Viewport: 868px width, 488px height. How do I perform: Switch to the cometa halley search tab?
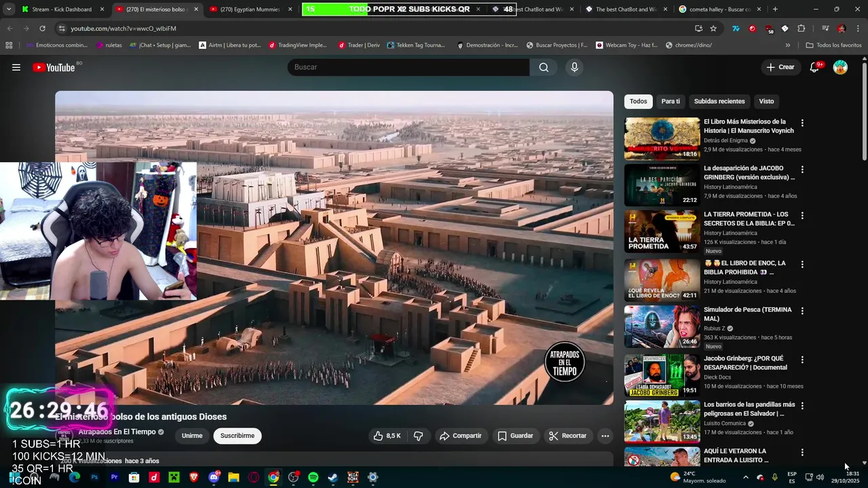click(717, 9)
